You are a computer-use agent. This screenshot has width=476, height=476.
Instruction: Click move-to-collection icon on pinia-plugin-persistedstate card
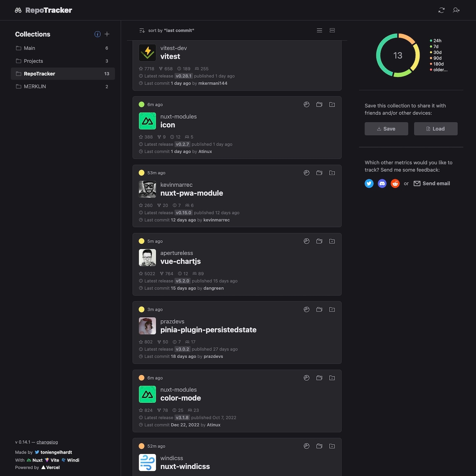click(319, 309)
